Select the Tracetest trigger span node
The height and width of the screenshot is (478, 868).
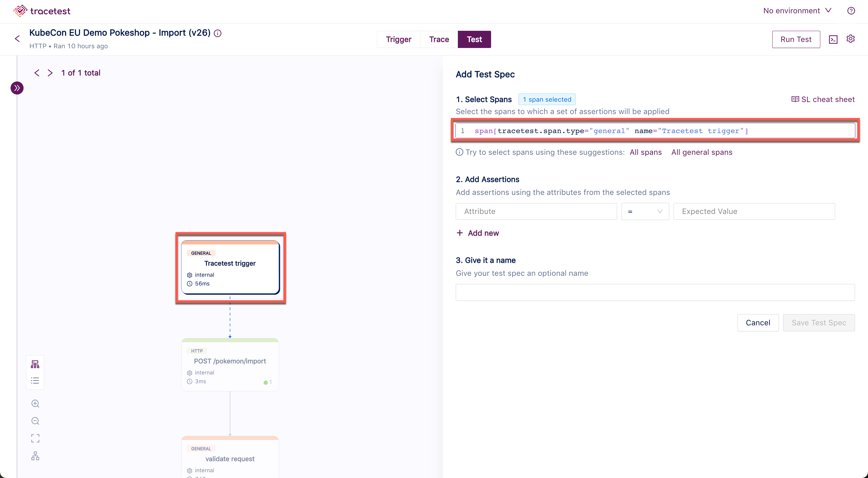[230, 267]
